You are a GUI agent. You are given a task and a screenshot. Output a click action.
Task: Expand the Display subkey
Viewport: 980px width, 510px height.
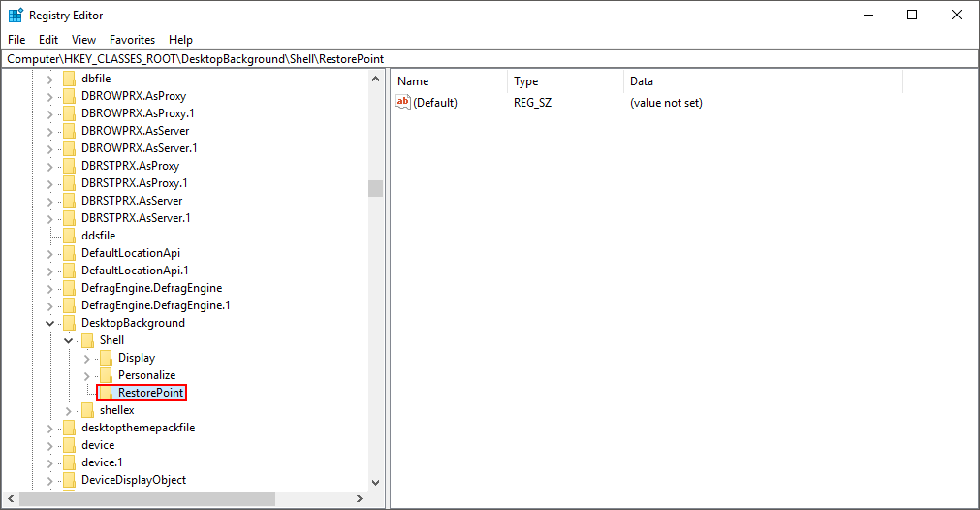(87, 358)
